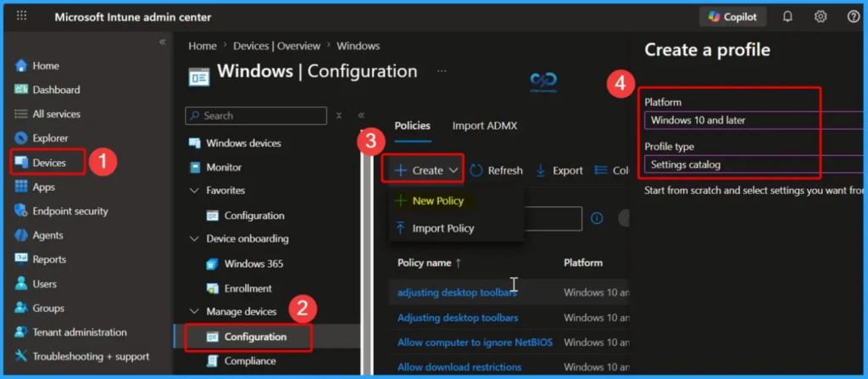Open the settings gear icon
This screenshot has height=379, width=868.
(x=821, y=17)
